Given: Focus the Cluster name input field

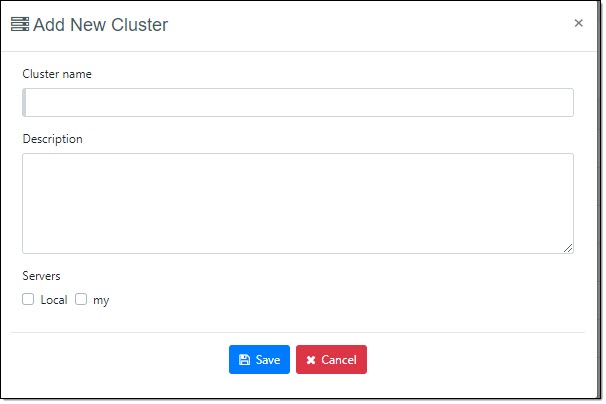Looking at the screenshot, I should click(298, 103).
